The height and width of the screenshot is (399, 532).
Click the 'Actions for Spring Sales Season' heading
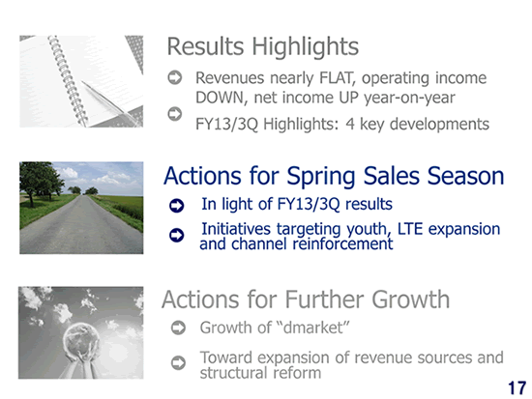coord(334,177)
